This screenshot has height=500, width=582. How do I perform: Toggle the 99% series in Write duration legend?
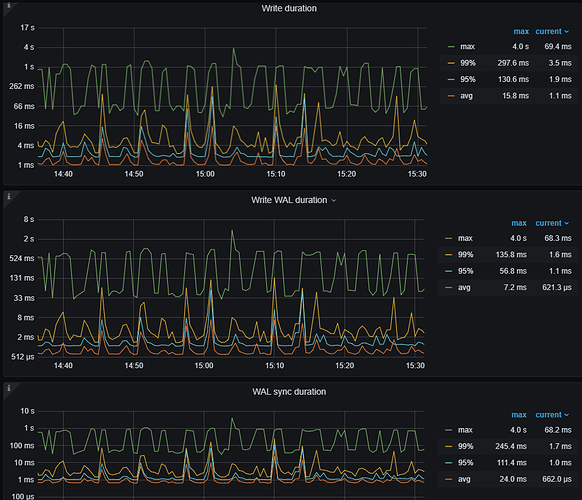coord(468,63)
